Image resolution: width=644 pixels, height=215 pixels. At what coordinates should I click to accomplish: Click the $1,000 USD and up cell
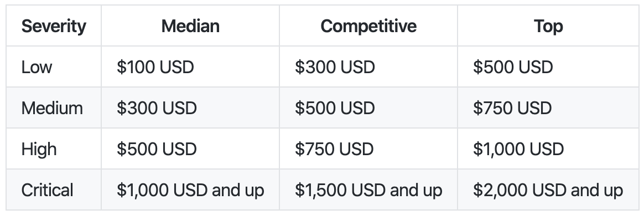[x=190, y=190]
